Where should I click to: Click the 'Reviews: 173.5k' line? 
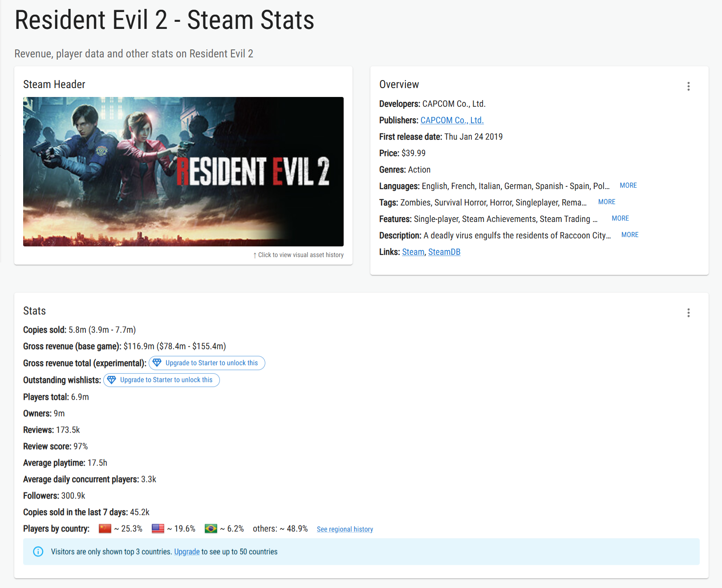(51, 430)
